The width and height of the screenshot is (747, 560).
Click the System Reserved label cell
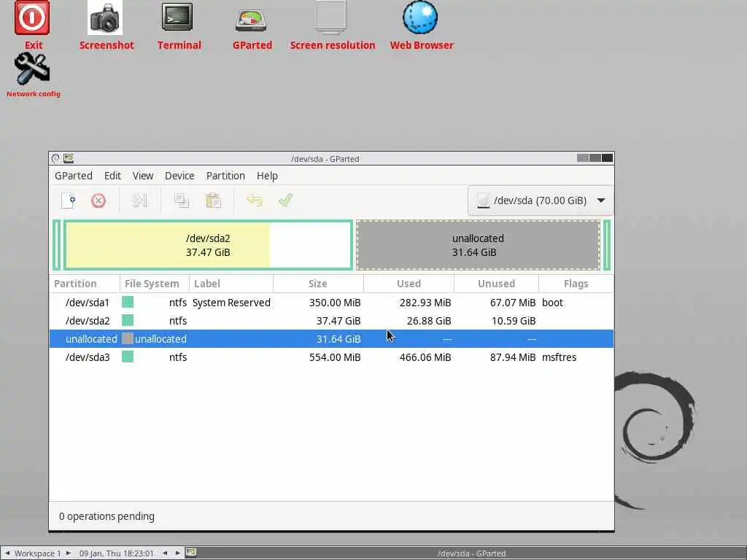coord(231,303)
